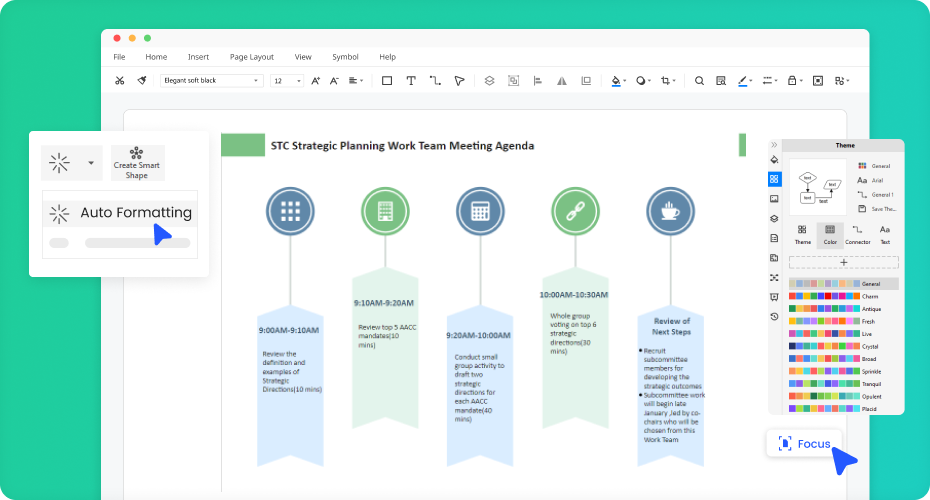Click the scissors Cut icon
The height and width of the screenshot is (500, 930).
click(119, 80)
